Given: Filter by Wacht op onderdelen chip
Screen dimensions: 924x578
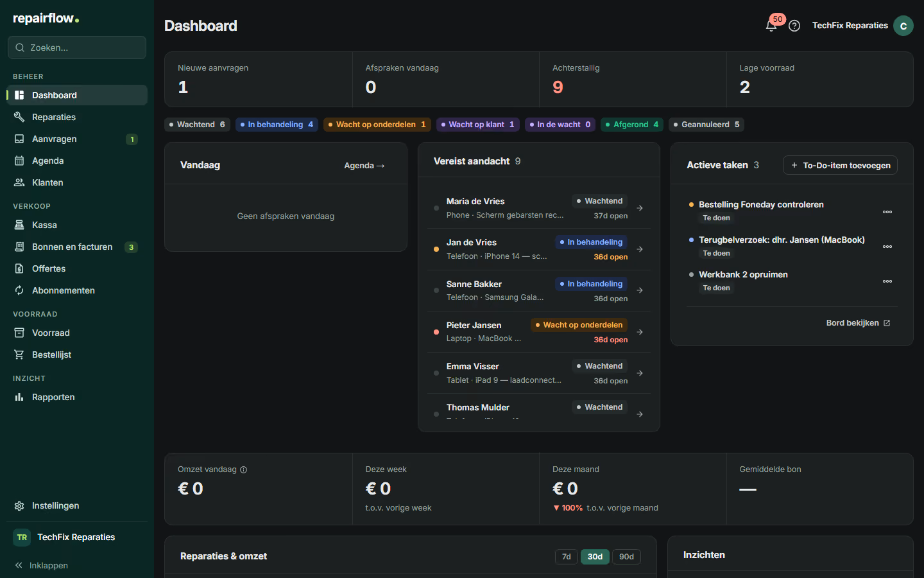Looking at the screenshot, I should pos(377,125).
